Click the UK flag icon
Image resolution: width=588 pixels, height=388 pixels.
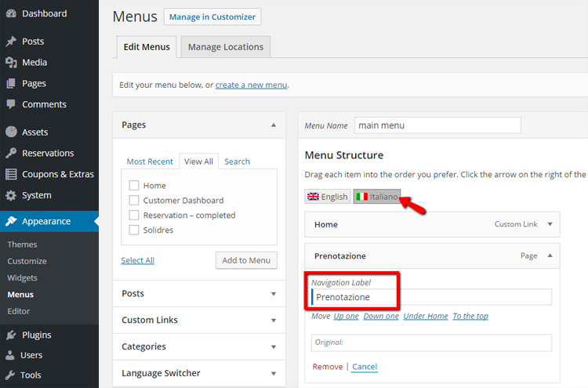pyautogui.click(x=313, y=197)
